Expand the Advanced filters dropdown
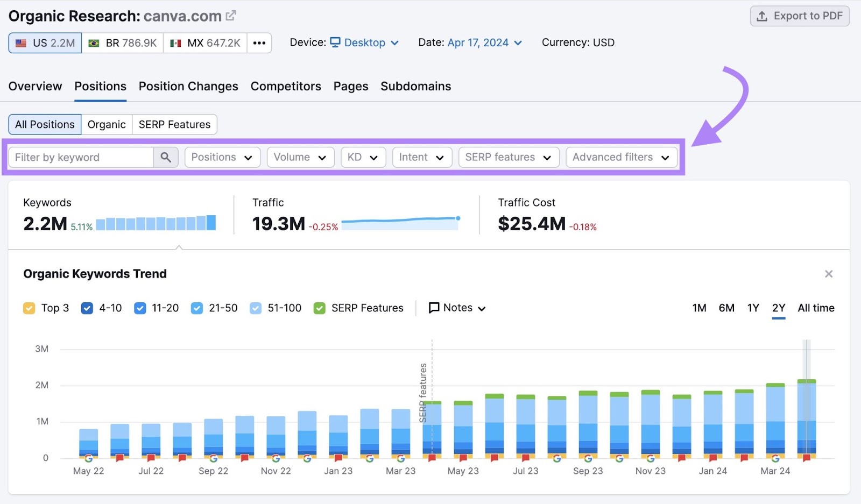The image size is (861, 504). pyautogui.click(x=622, y=157)
